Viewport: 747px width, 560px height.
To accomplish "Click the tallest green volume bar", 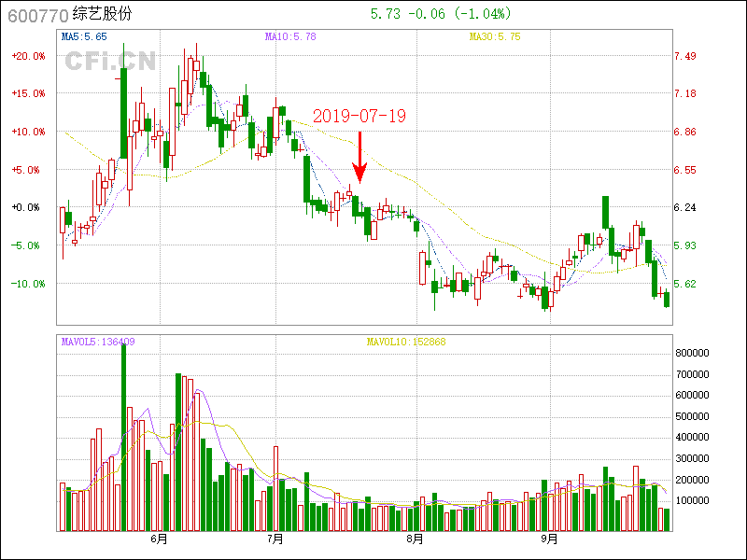I will (123, 437).
